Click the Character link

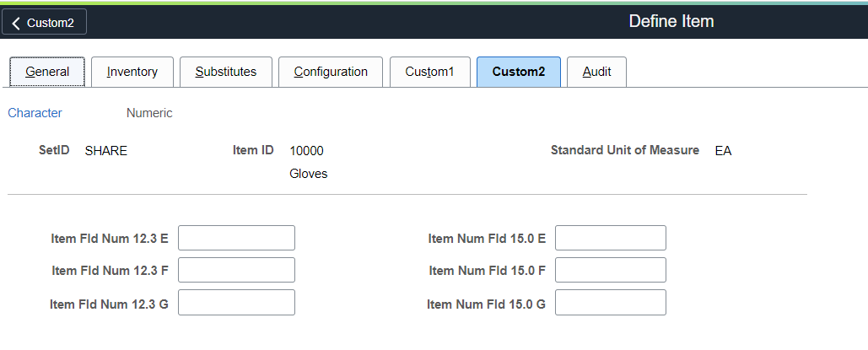pos(35,113)
